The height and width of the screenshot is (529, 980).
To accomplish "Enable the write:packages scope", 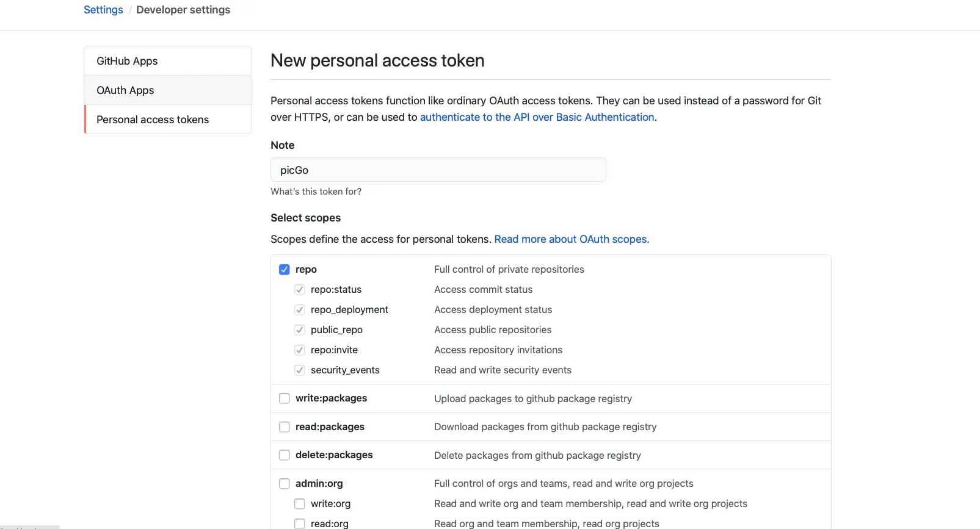I will pyautogui.click(x=285, y=398).
